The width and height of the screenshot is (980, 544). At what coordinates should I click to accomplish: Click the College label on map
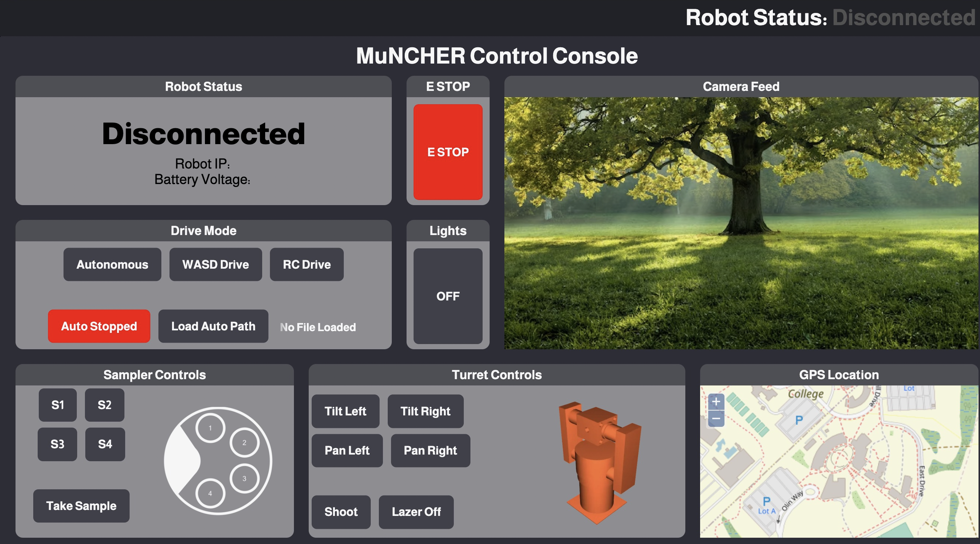(805, 394)
